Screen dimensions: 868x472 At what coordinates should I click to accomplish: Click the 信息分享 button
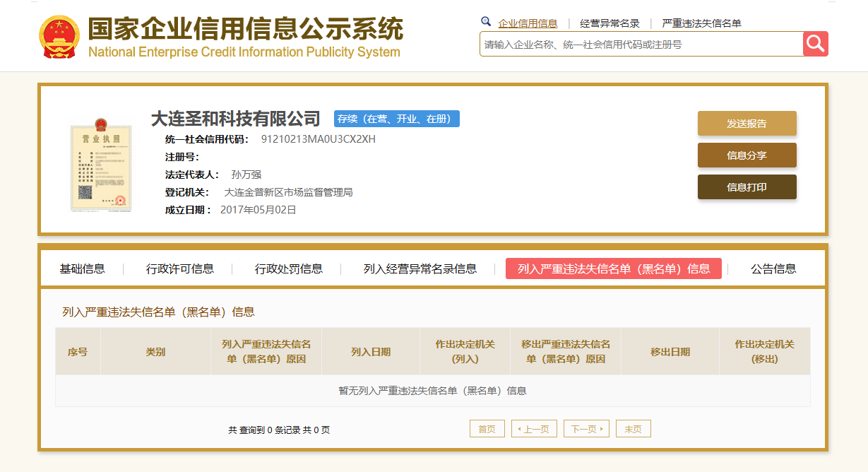tap(747, 155)
